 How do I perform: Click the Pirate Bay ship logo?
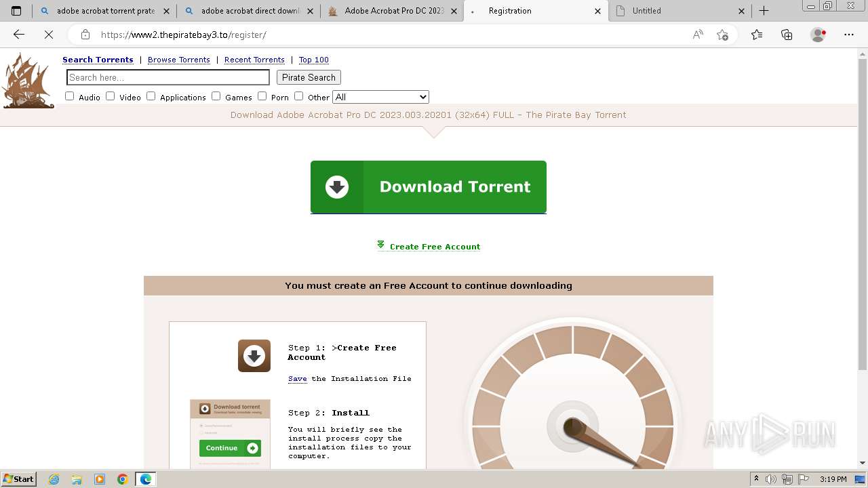[x=28, y=81]
